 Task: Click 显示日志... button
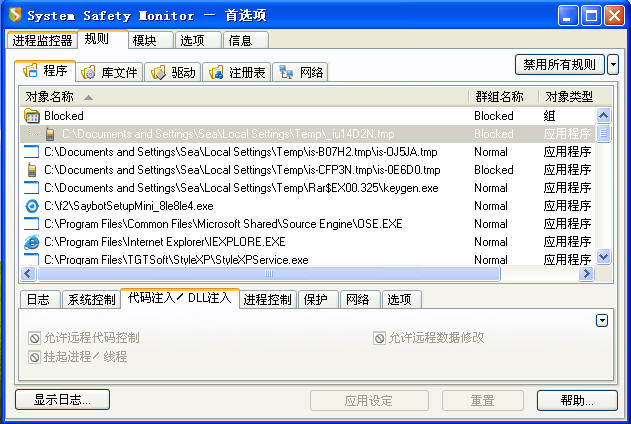(x=62, y=399)
